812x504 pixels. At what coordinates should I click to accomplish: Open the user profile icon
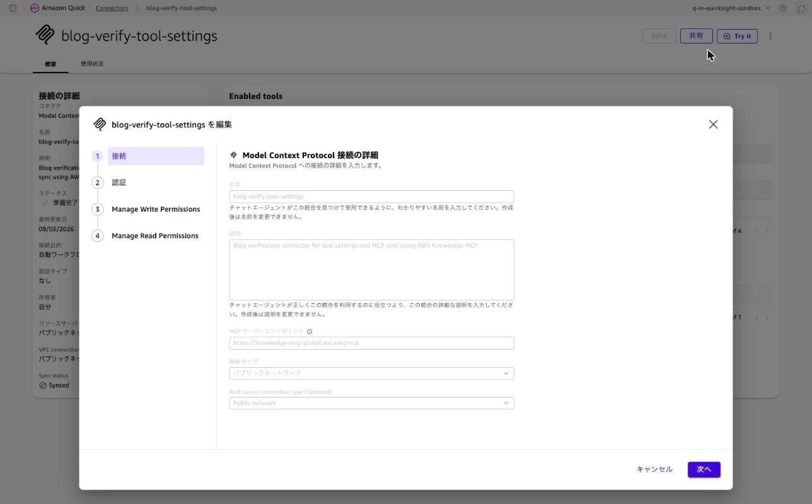pos(801,8)
